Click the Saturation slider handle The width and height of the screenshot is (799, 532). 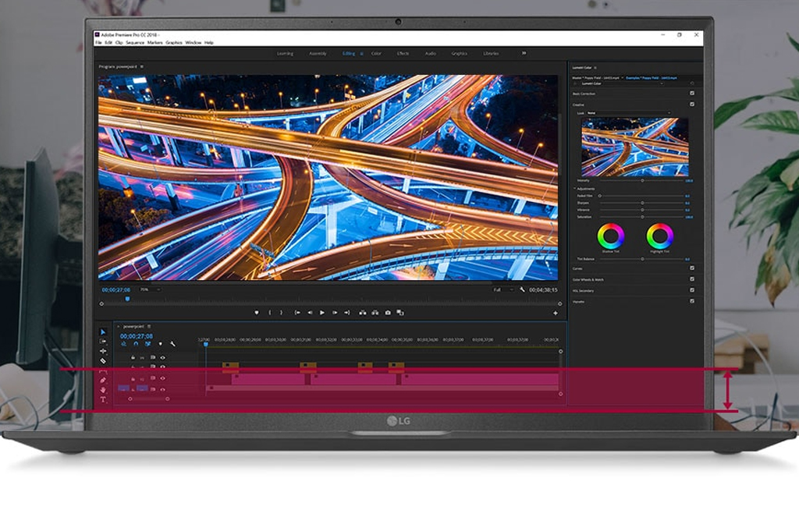(x=642, y=217)
